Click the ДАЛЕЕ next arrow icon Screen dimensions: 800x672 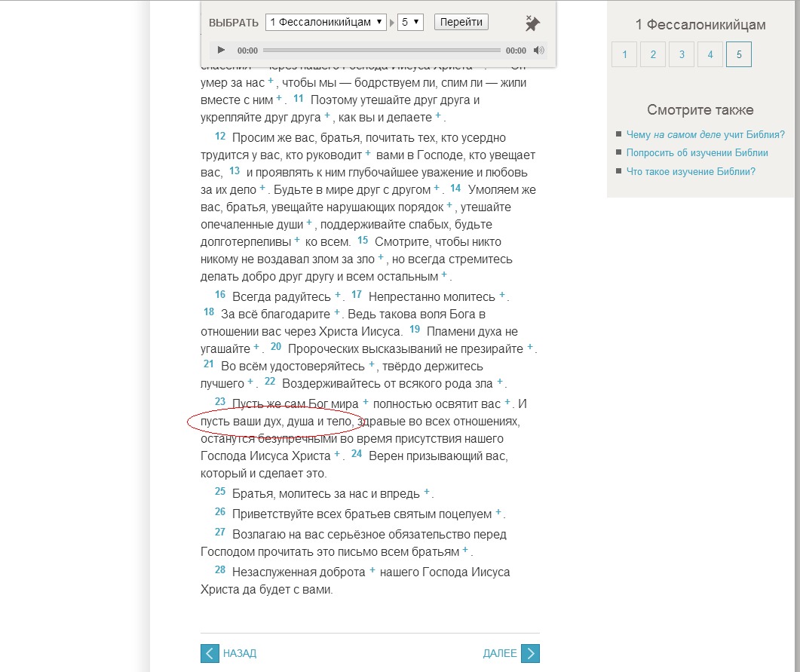[530, 654]
